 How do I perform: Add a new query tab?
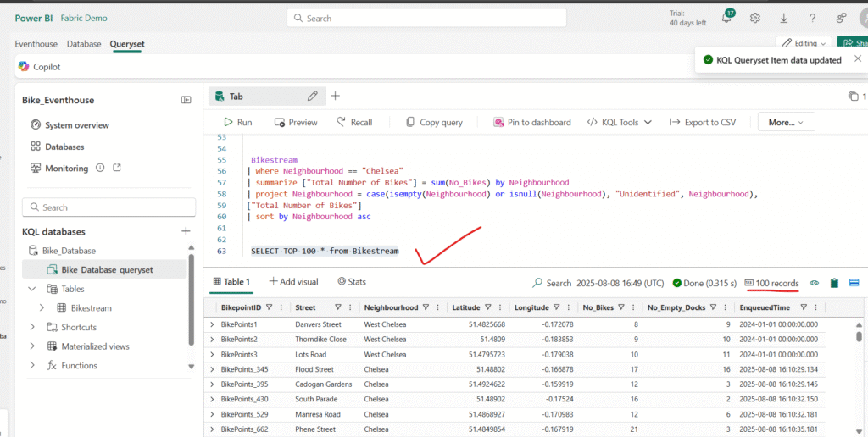click(x=335, y=97)
